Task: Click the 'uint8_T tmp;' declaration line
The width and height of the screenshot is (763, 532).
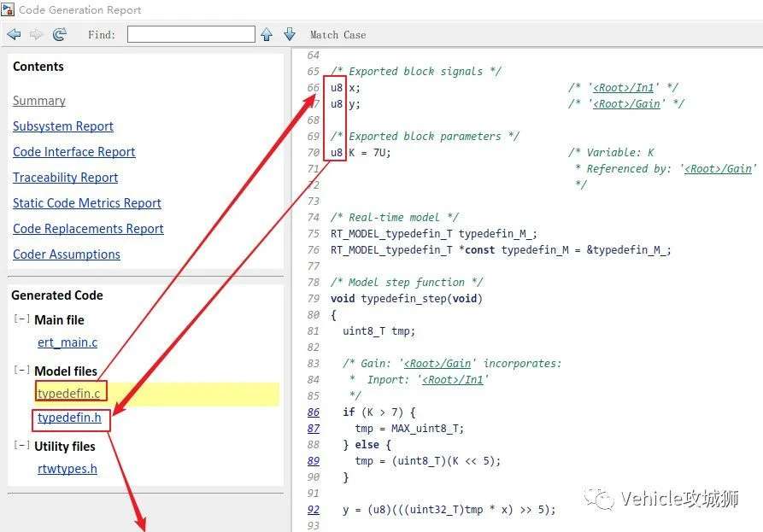Action: [379, 331]
